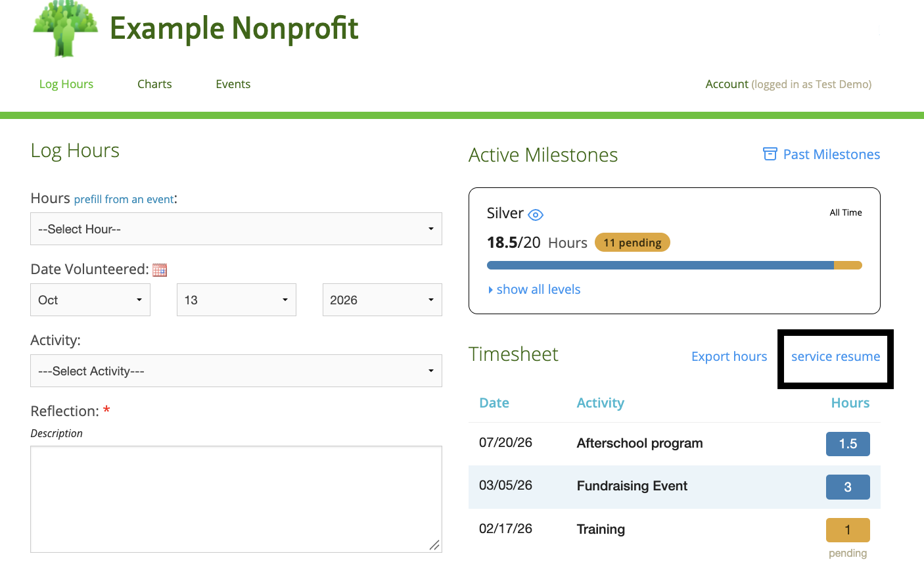
Task: Click the Export hours link
Action: (x=729, y=356)
